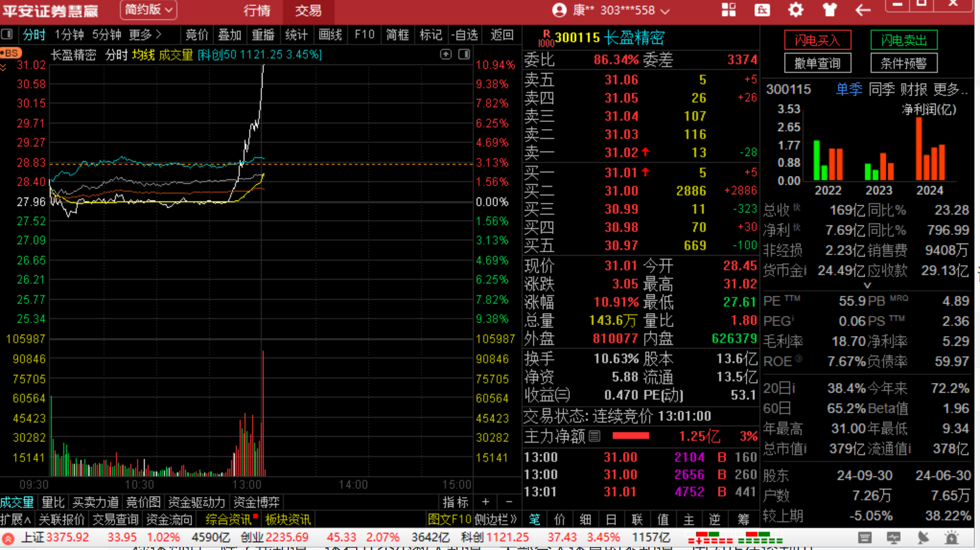Viewport: 980px width, 550px height.
Task: Click the first red-green market breadth indicator
Action: (x=710, y=539)
